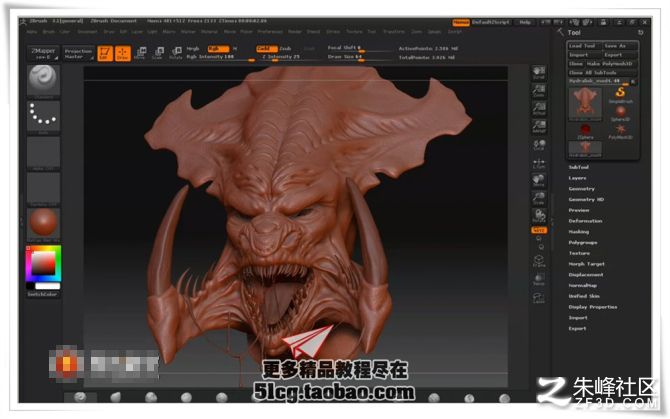
Task: Select the ZSphere tool icon
Action: pos(585,131)
